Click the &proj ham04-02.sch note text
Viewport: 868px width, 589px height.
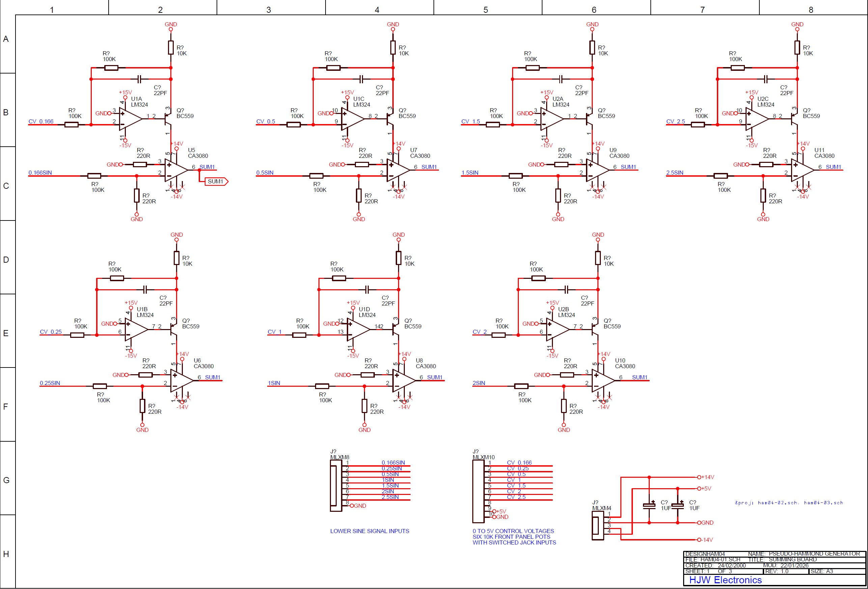(x=789, y=503)
